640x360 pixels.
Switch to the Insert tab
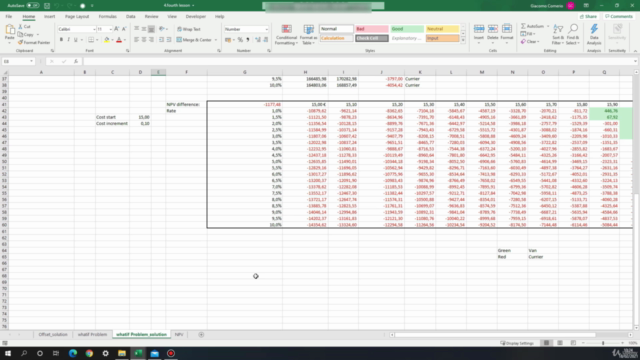pyautogui.click(x=49, y=17)
